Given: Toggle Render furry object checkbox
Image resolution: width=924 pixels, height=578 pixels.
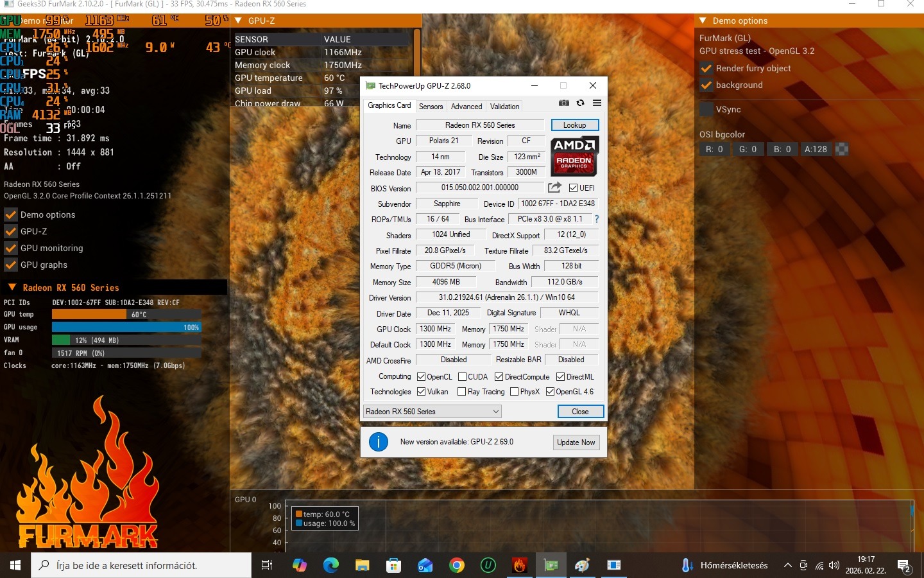Looking at the screenshot, I should pos(706,68).
